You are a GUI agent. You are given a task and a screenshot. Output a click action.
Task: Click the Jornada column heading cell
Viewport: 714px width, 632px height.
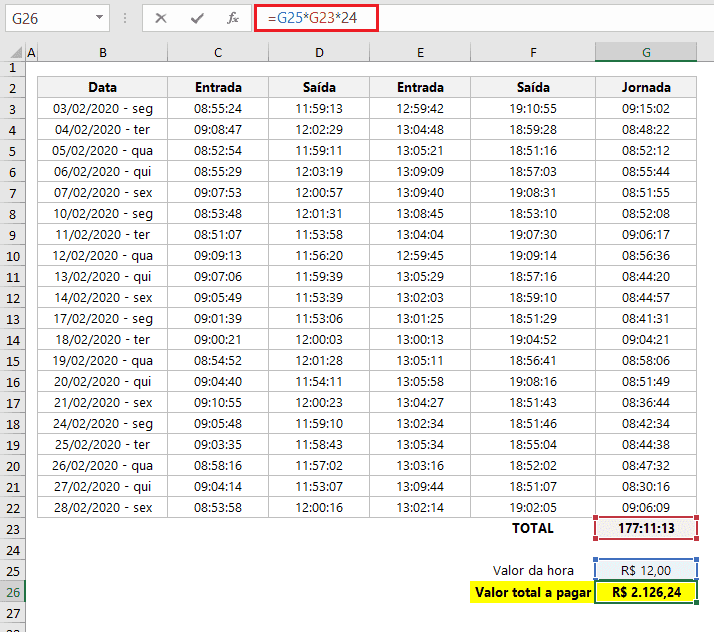point(646,87)
